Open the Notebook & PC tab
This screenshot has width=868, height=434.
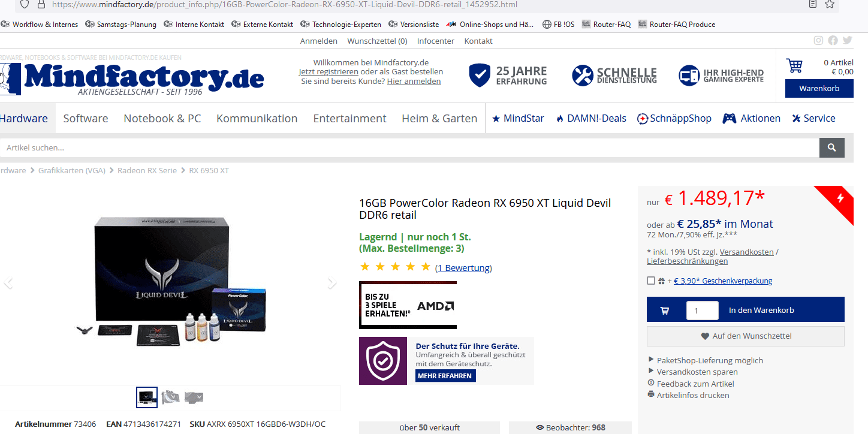162,118
